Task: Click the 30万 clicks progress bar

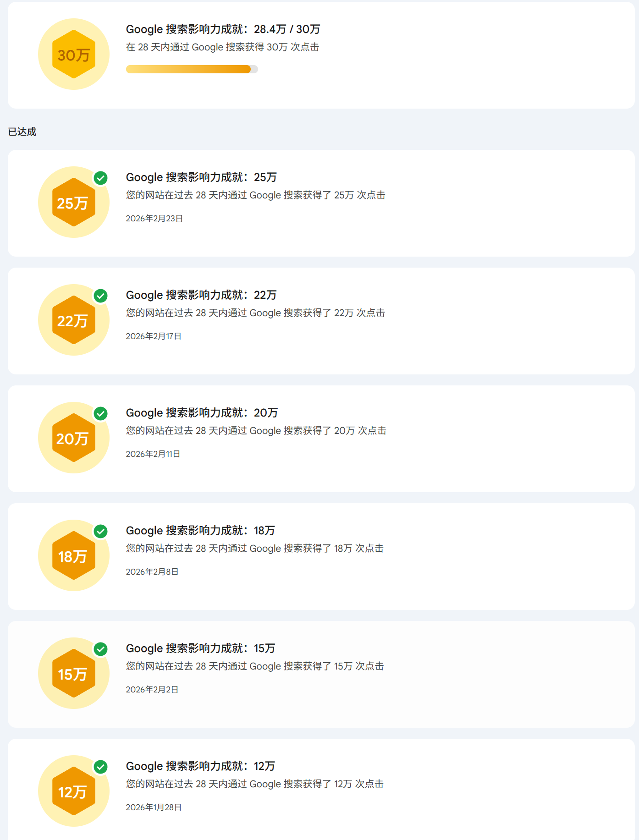Action: (192, 69)
